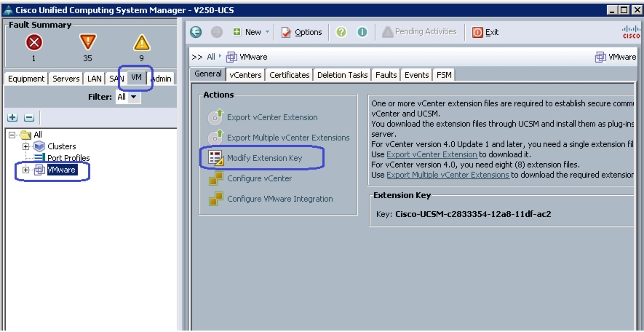644x332 pixels.
Task: Click the critical faults red X icon
Action: [34, 43]
